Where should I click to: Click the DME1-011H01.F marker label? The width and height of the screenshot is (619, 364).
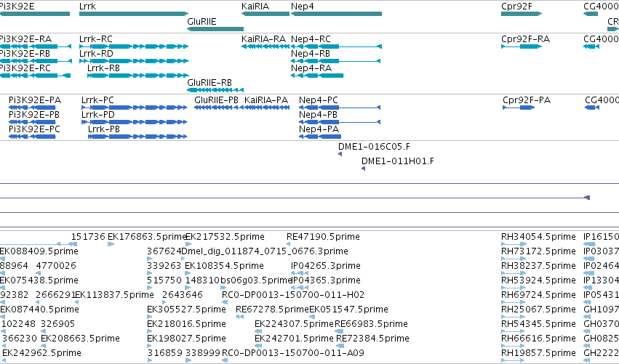point(398,161)
